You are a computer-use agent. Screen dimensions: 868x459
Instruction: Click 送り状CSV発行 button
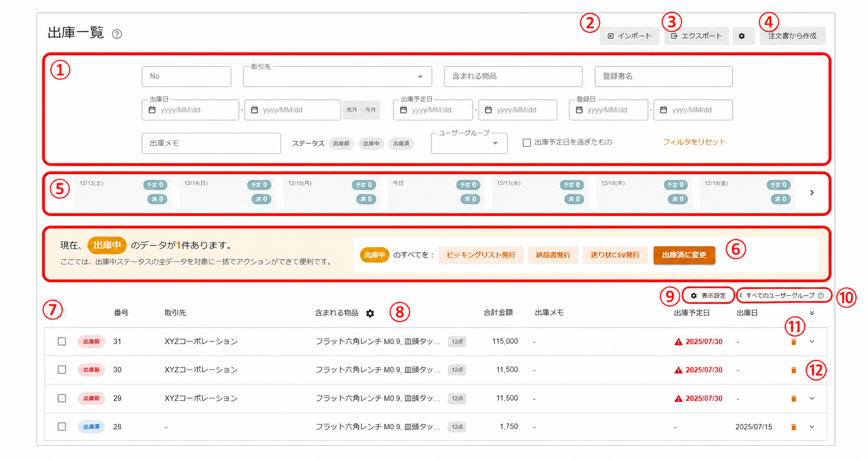[615, 255]
